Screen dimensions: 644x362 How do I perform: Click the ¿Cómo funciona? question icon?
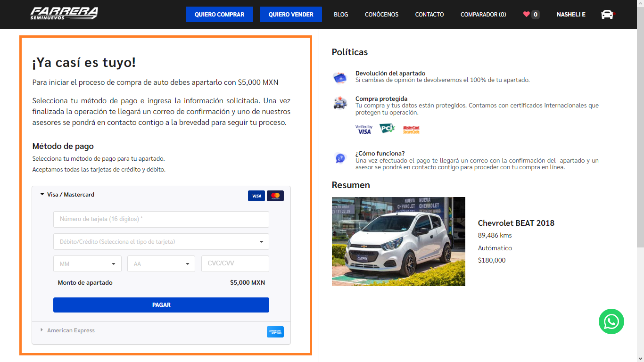[x=340, y=158]
